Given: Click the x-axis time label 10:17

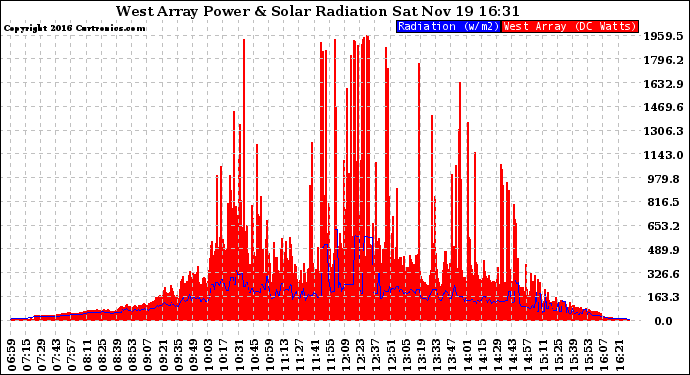Looking at the screenshot, I should (x=224, y=355).
